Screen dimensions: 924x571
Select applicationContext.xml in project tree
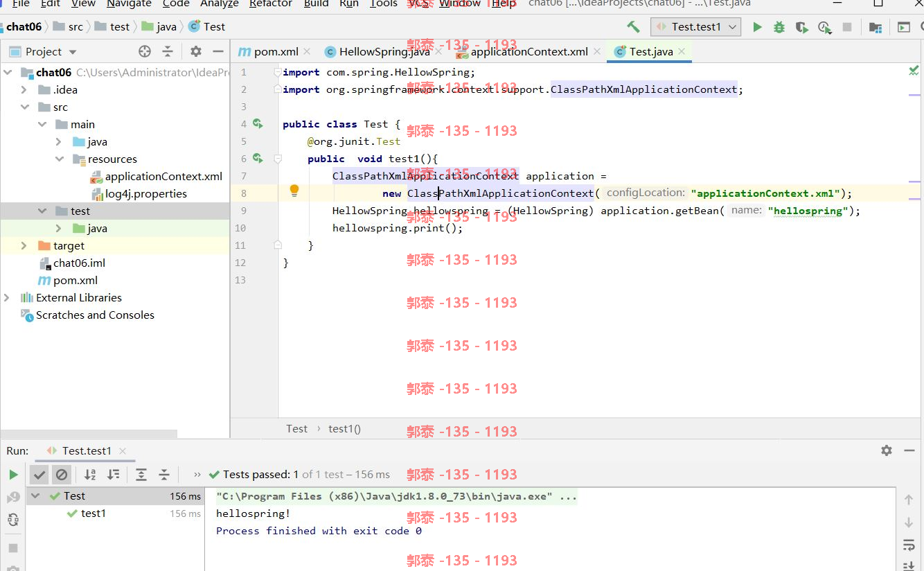(x=163, y=176)
